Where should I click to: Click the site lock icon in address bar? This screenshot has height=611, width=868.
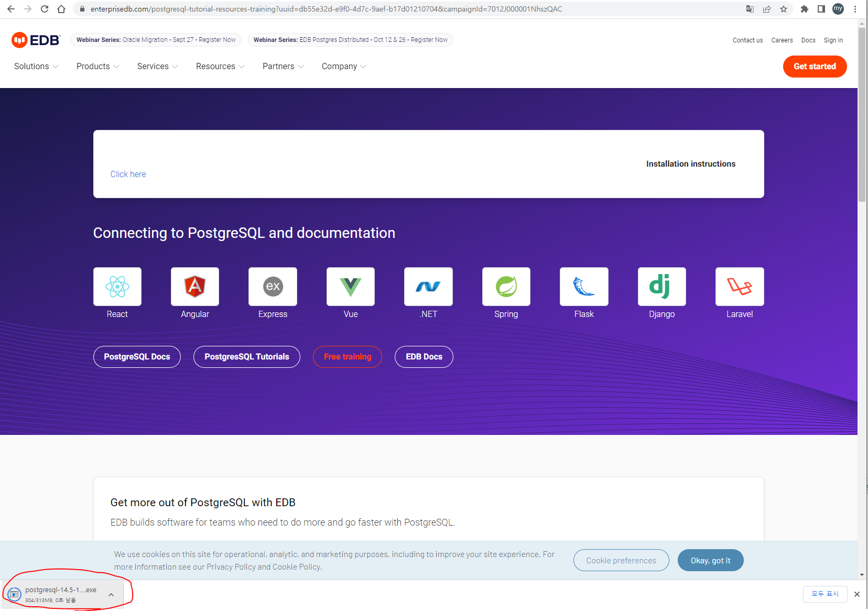click(x=82, y=9)
